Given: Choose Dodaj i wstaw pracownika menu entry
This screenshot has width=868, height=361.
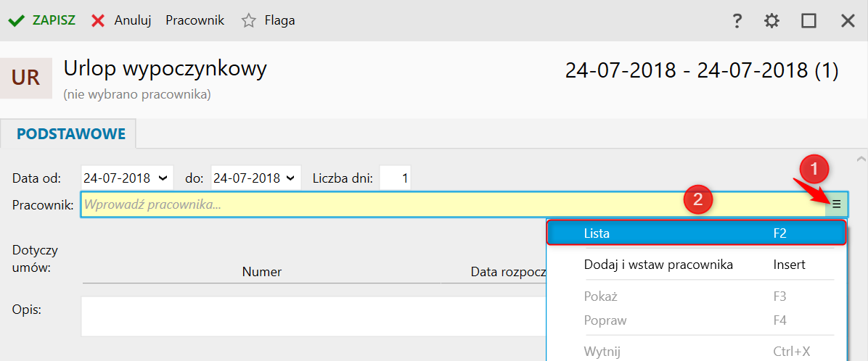Looking at the screenshot, I should (697, 265).
